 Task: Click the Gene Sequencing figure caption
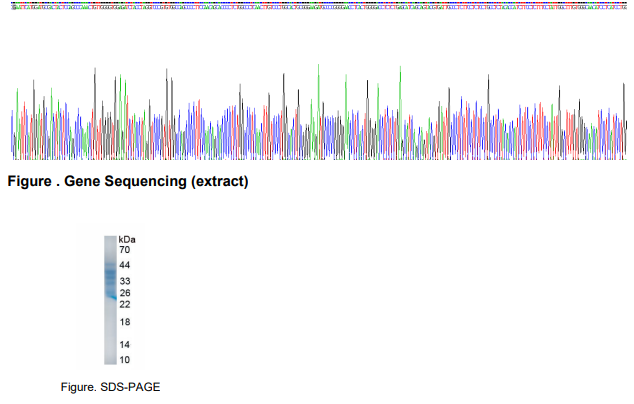pos(127,182)
